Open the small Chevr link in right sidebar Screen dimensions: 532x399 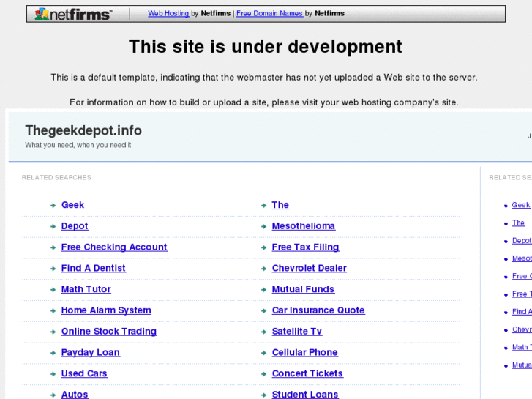[x=522, y=329]
